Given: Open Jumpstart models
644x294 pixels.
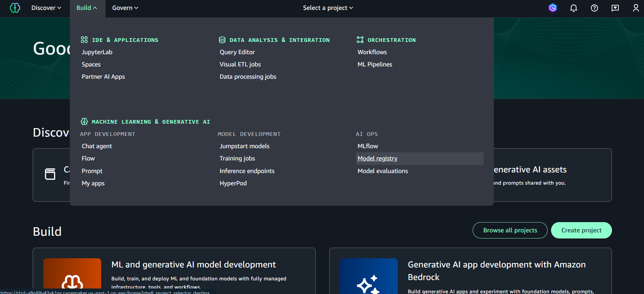Looking at the screenshot, I should pyautogui.click(x=245, y=146).
